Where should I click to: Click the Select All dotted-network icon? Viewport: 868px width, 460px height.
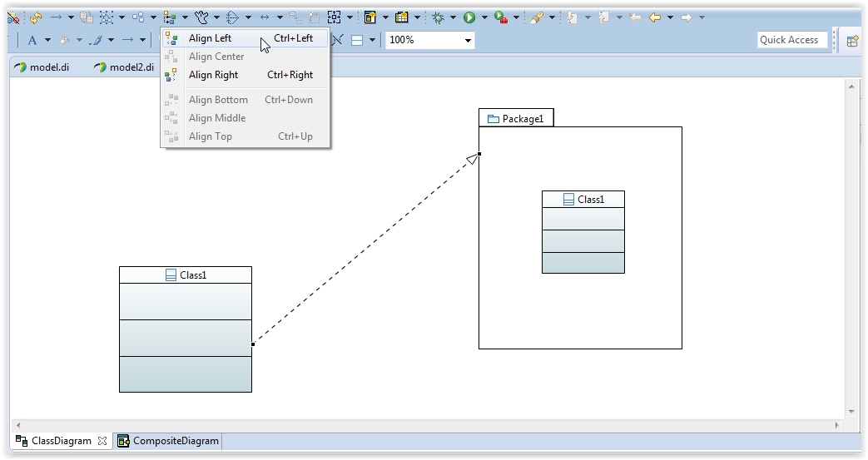(107, 17)
